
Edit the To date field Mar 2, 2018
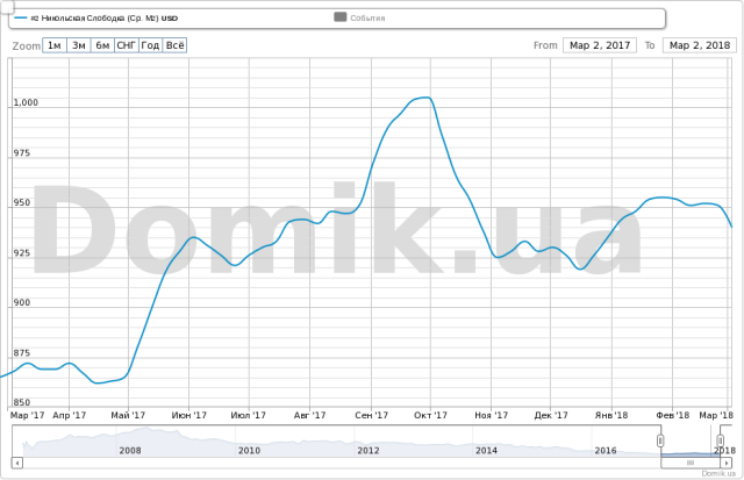click(x=699, y=46)
